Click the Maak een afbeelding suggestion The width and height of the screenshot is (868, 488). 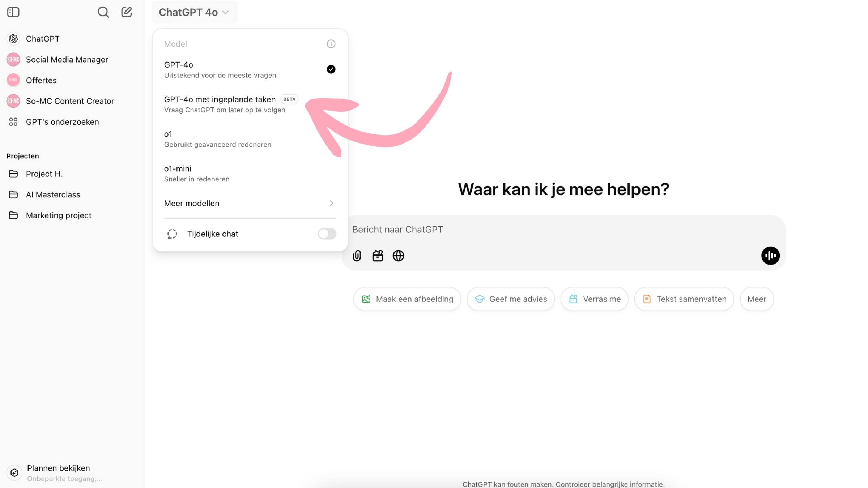click(x=407, y=299)
